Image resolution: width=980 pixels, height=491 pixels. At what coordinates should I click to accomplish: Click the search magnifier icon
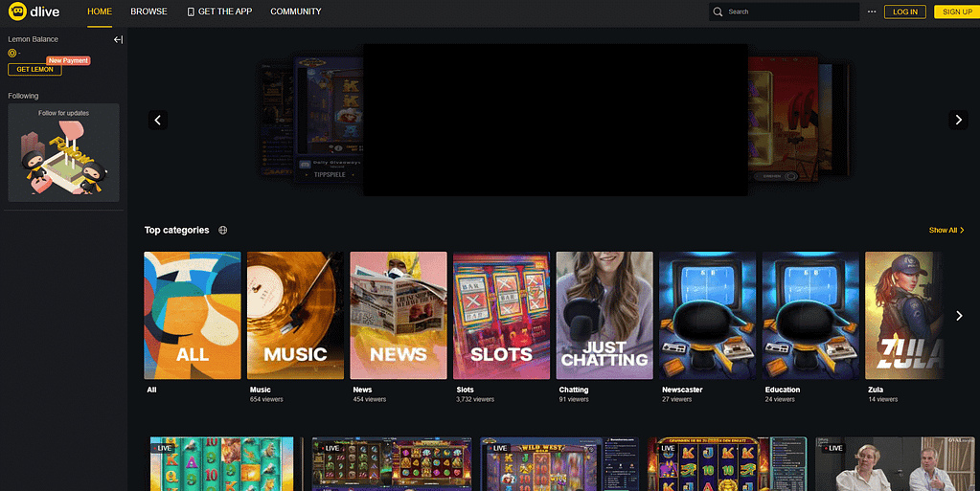tap(718, 11)
